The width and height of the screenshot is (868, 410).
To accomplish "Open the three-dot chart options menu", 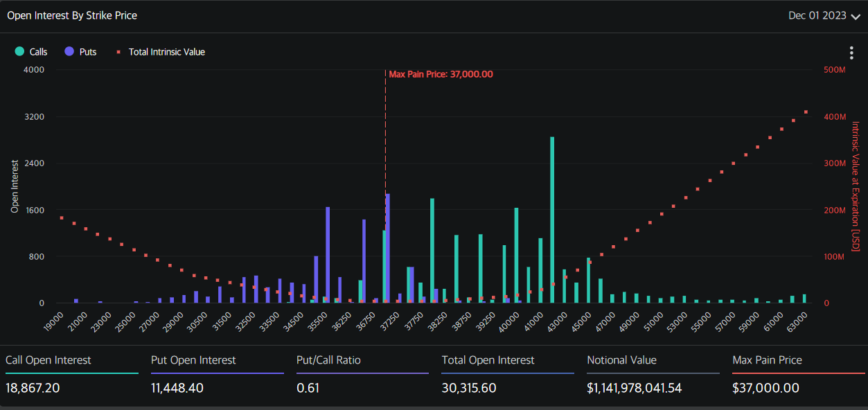I will point(851,53).
